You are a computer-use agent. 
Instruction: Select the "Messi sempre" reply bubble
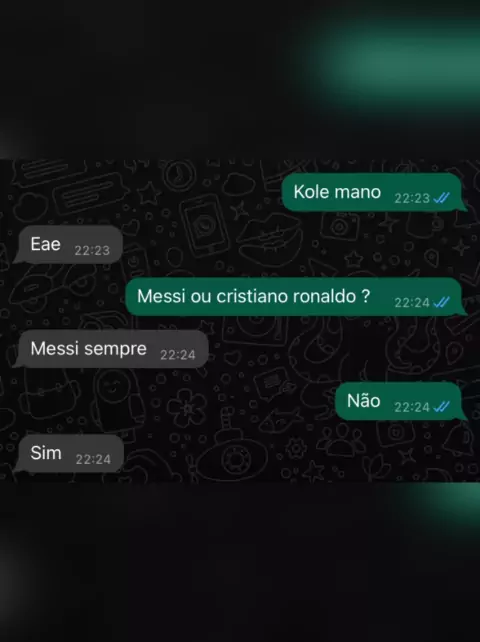[111, 349]
